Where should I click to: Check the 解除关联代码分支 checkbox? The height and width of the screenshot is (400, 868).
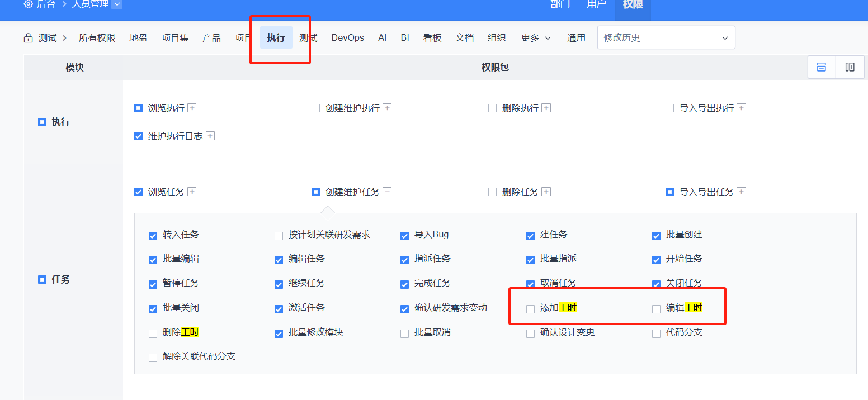tap(153, 358)
